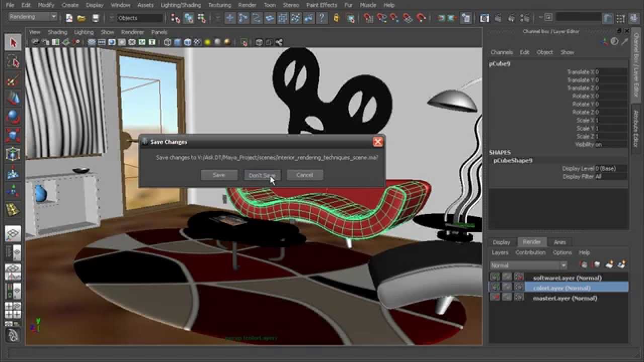Switch to Anim layer tab
The height and width of the screenshot is (362, 644).
click(x=560, y=242)
